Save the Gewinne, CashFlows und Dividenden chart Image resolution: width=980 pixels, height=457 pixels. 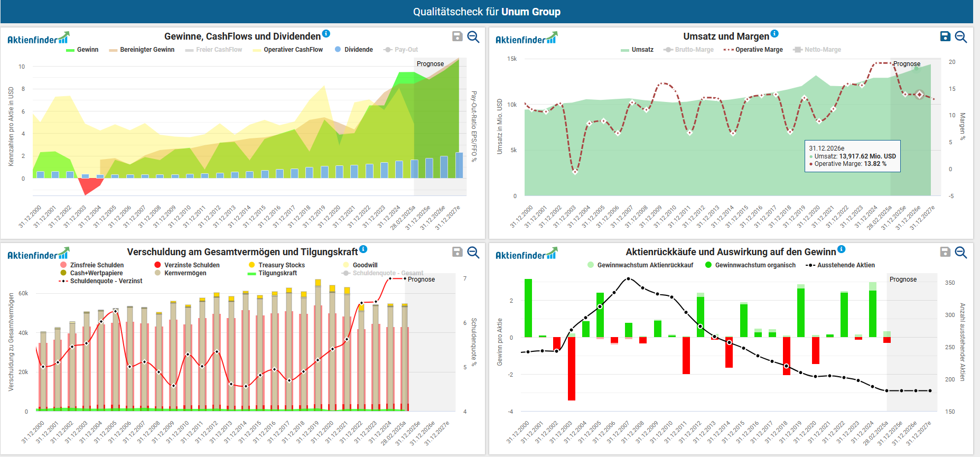coord(458,36)
